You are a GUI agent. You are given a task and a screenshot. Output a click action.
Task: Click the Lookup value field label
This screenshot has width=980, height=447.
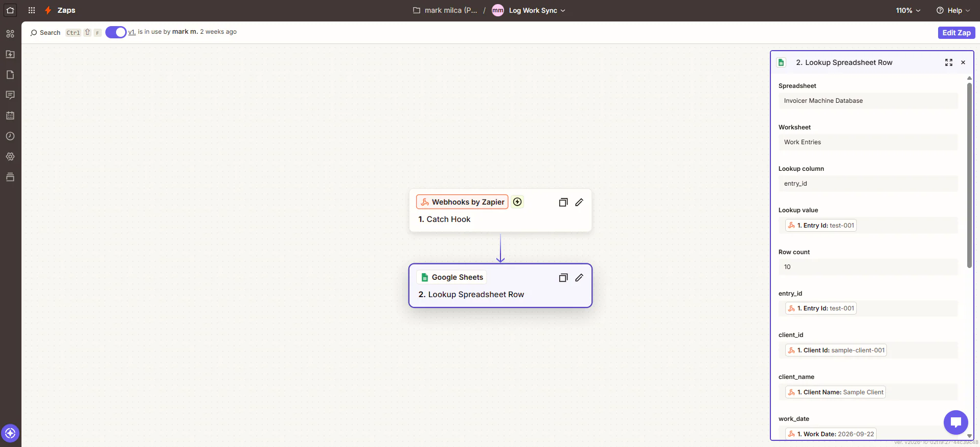pyautogui.click(x=798, y=210)
